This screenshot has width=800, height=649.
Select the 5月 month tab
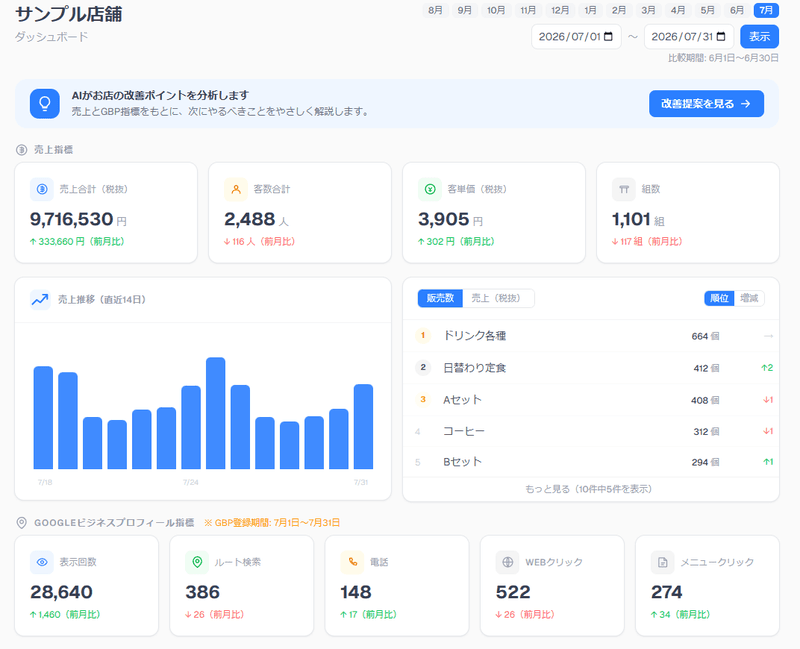click(x=708, y=10)
